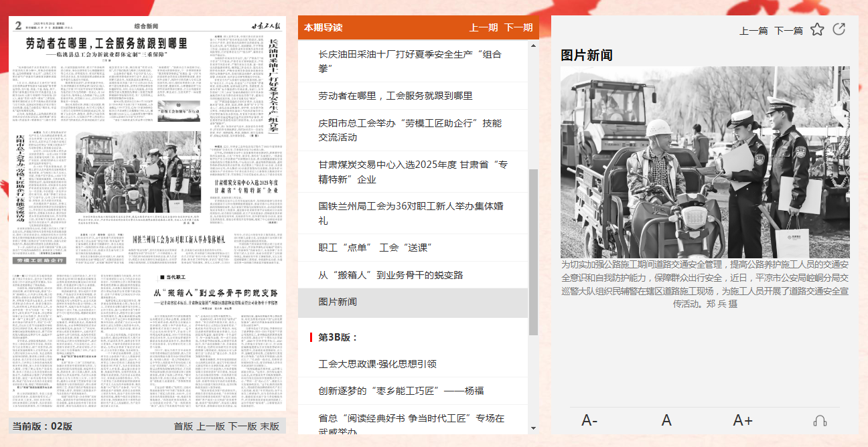Screen dimensions: 868x447
Task: Open 下一版 next page link
Action: 242,426
